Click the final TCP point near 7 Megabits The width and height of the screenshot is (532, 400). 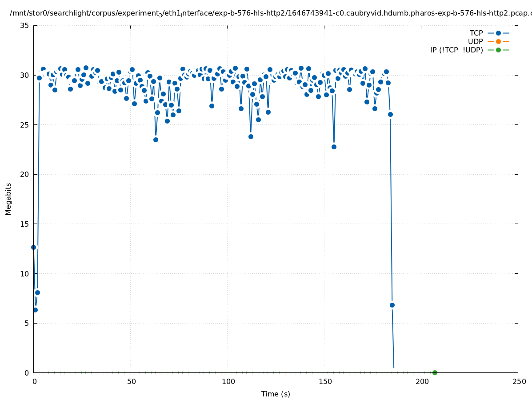coord(392,305)
